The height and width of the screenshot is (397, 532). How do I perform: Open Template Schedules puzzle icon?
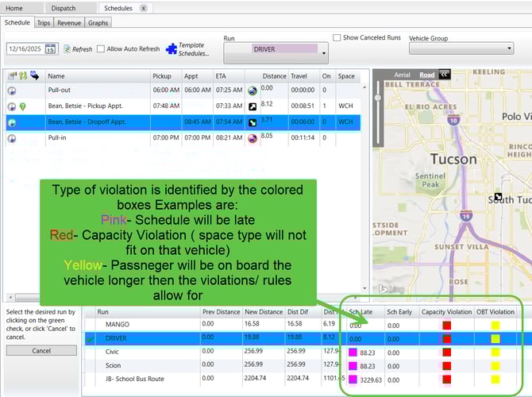click(172, 49)
